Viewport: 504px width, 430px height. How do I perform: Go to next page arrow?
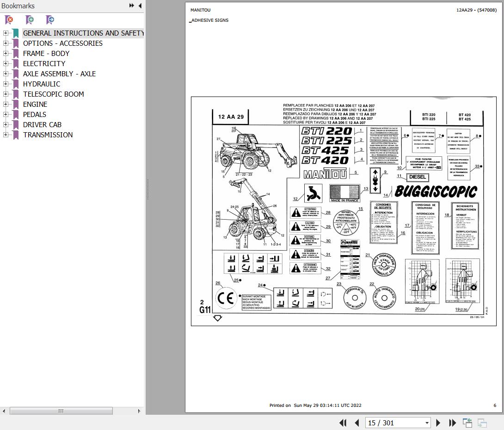pos(438,423)
